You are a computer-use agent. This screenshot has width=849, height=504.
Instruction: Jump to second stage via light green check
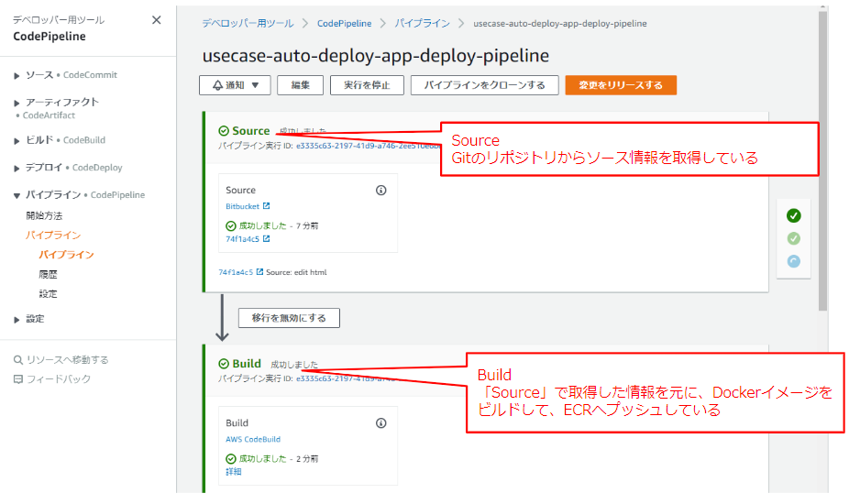(794, 238)
